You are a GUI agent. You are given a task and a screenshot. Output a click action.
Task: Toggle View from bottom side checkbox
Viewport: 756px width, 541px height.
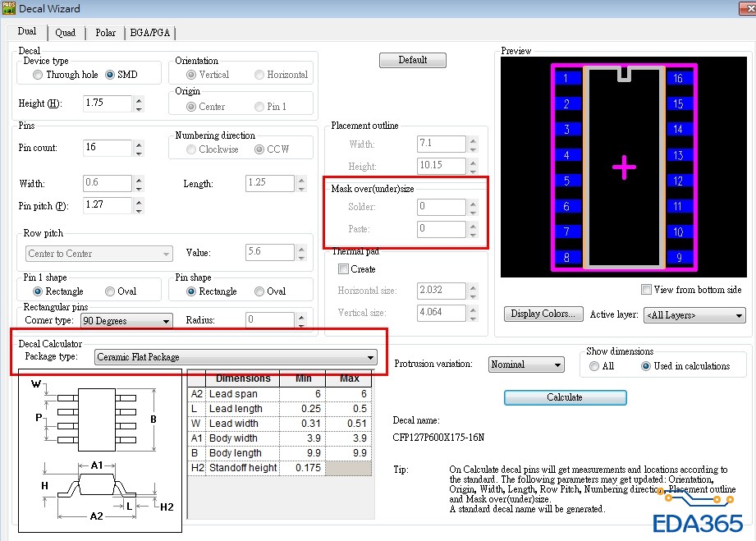(x=647, y=290)
